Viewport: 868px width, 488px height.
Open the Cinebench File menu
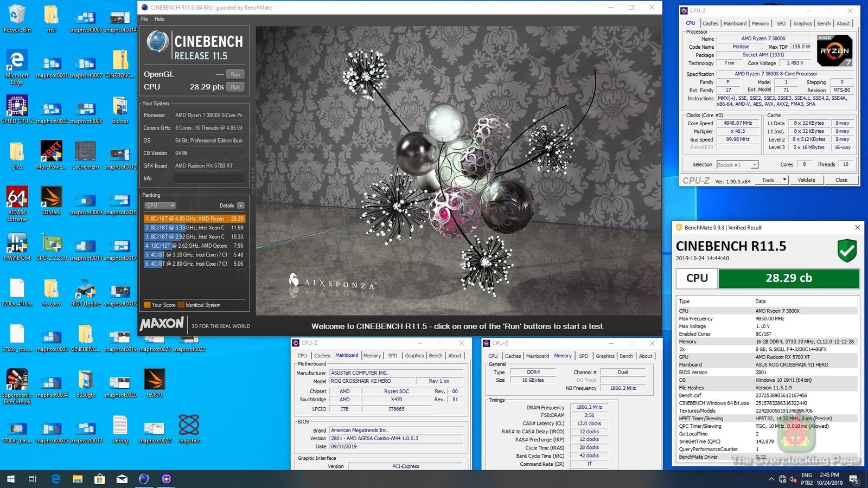click(x=144, y=19)
